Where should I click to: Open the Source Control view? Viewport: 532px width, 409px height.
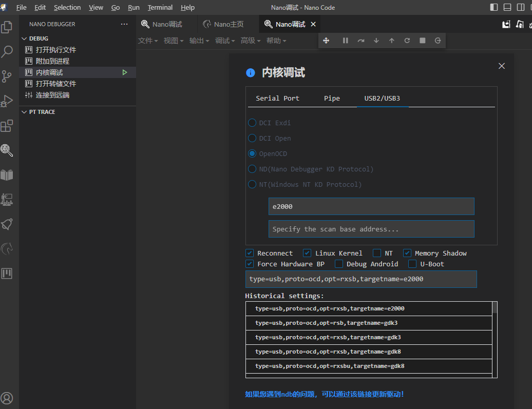tap(7, 76)
